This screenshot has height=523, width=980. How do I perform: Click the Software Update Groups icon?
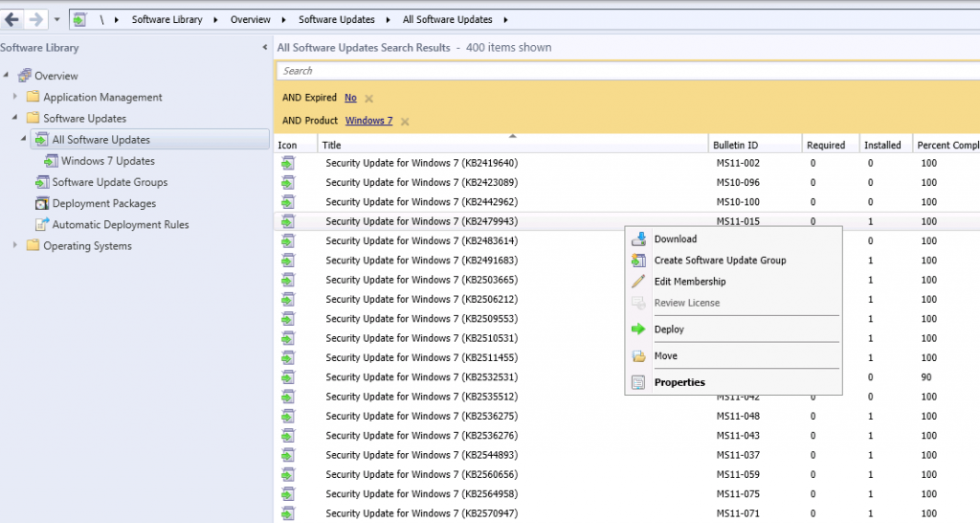(x=41, y=182)
